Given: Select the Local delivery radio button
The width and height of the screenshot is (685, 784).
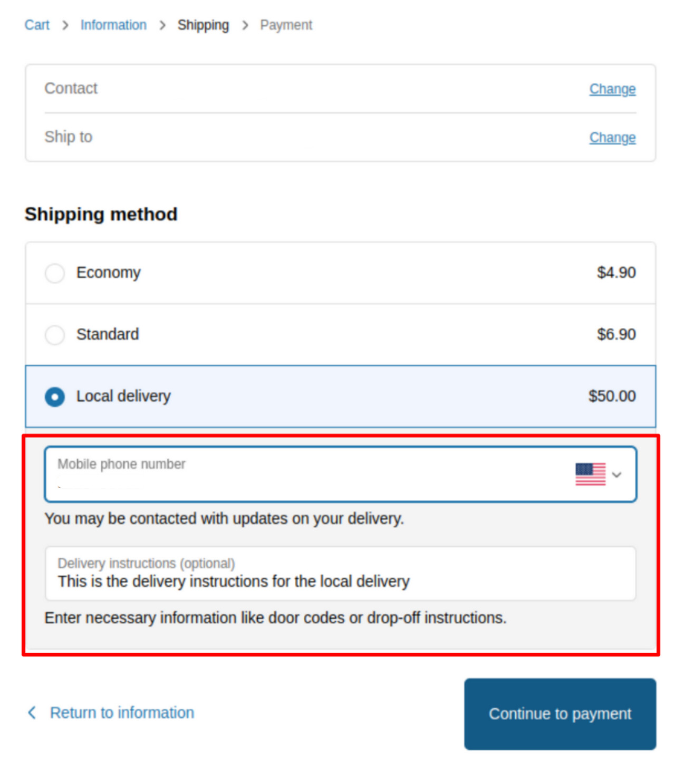Looking at the screenshot, I should pyautogui.click(x=55, y=396).
